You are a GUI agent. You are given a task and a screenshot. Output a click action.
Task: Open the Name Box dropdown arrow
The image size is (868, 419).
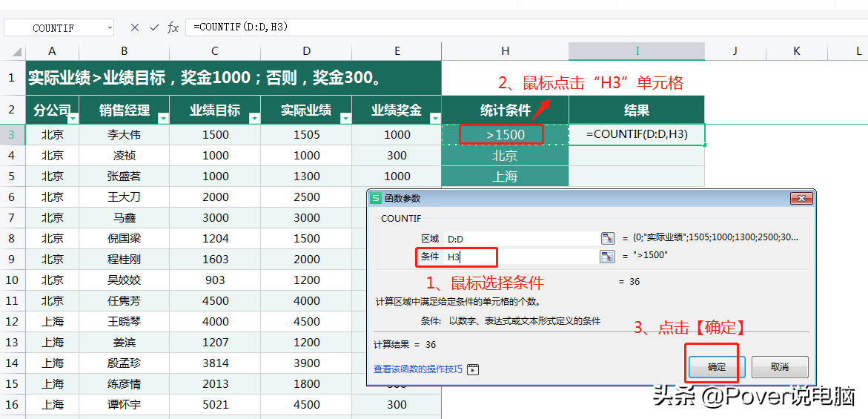(x=110, y=27)
